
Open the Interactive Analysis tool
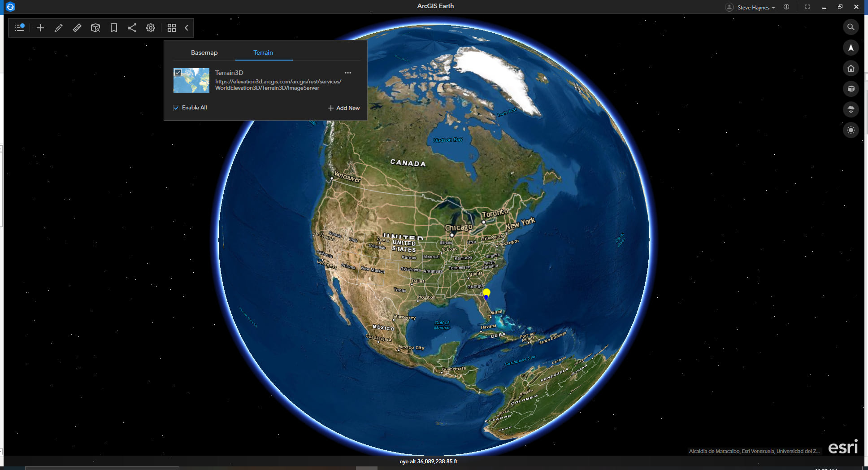coord(95,28)
